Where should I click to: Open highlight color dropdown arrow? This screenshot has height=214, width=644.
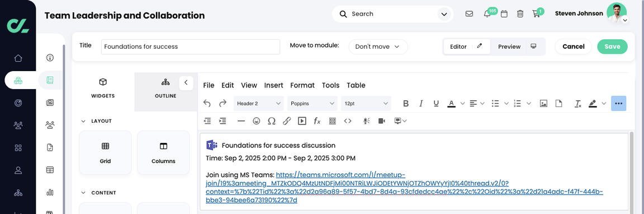[x=604, y=103]
